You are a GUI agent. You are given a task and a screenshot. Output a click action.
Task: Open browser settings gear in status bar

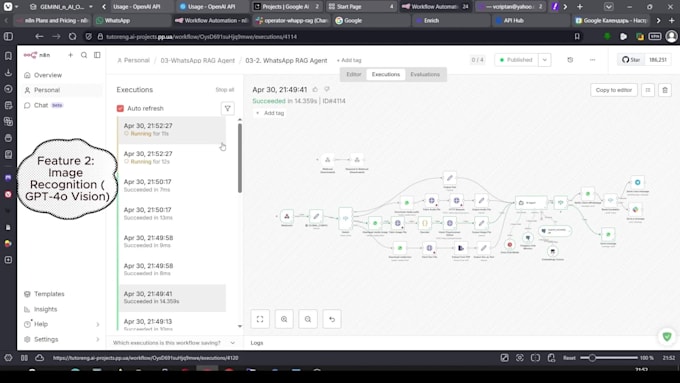8,358
